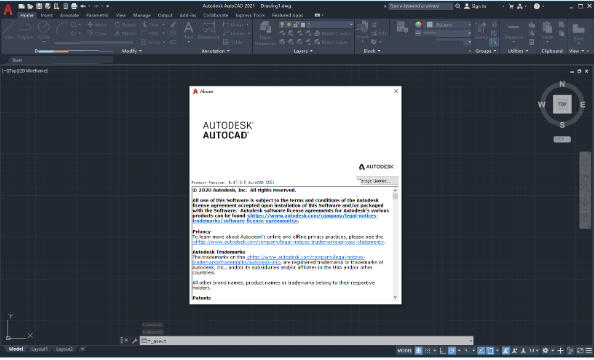Screen dimensions: 594x360
Task: Click Sign In in the title bar
Action: 475,6
